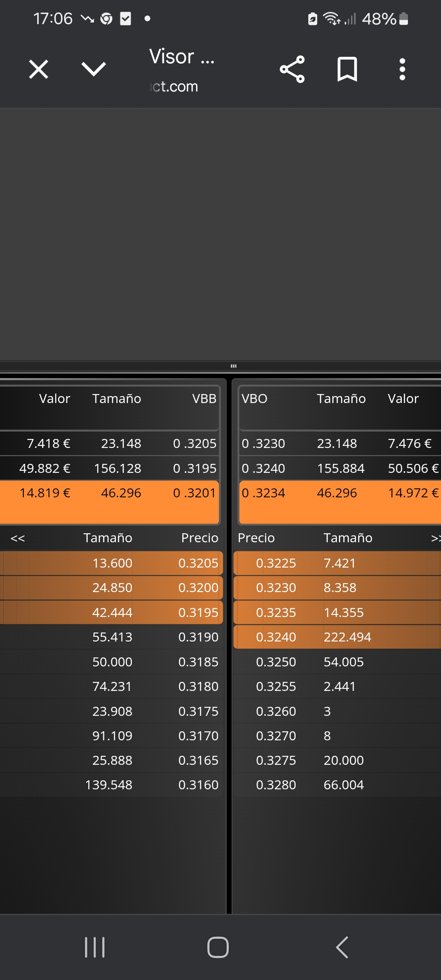Select the VBO column header
Viewport: 441px width, 980px height.
(x=254, y=399)
